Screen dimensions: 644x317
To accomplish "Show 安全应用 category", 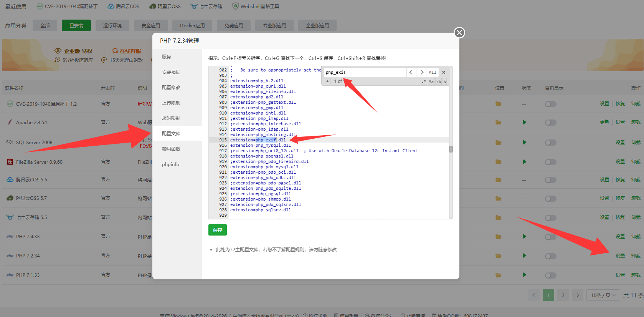I will point(151,25).
